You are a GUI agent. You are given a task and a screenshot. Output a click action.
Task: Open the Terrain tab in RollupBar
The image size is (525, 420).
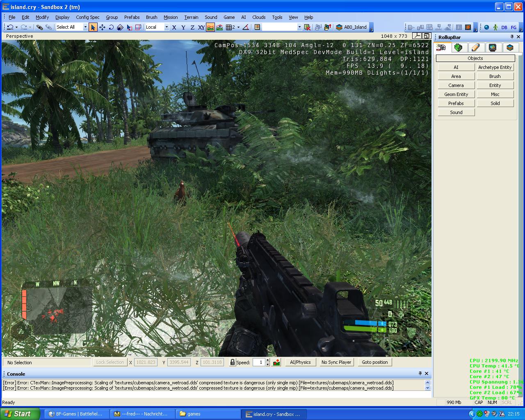tap(458, 48)
